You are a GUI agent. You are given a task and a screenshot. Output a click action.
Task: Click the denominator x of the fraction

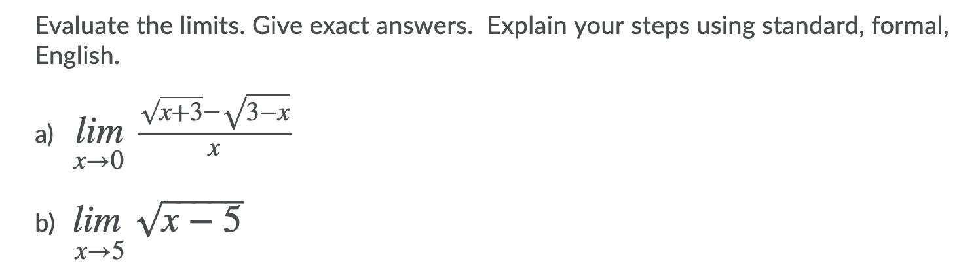click(x=212, y=152)
